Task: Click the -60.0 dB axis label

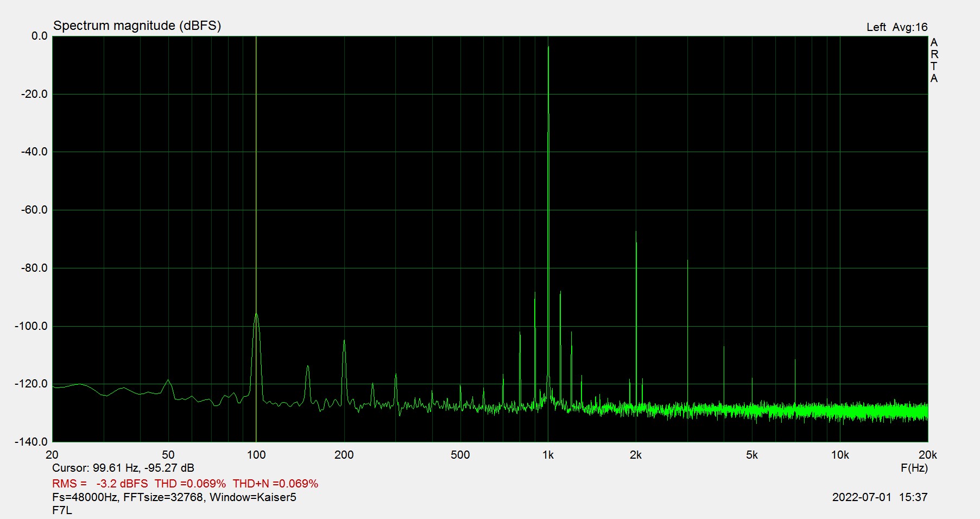Action: [34, 210]
